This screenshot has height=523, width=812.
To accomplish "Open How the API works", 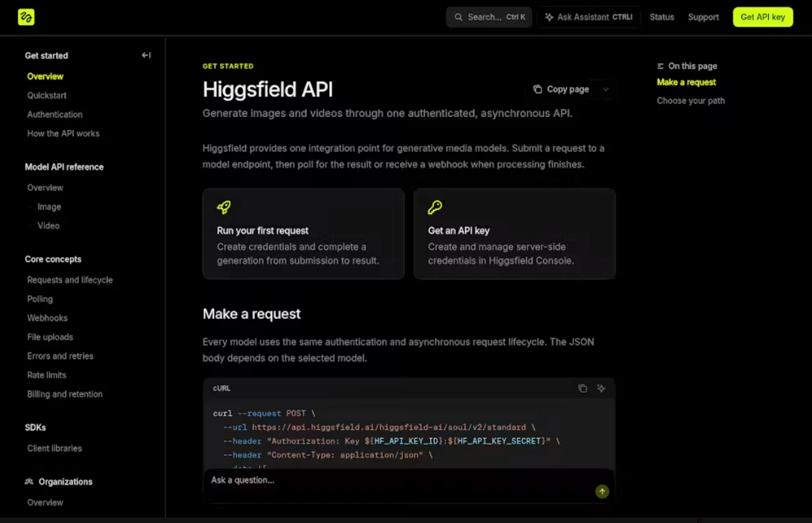I will [63, 133].
